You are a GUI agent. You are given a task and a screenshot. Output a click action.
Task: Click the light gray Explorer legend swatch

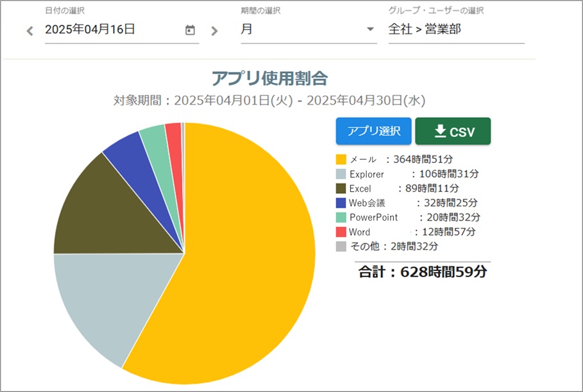coord(341,174)
